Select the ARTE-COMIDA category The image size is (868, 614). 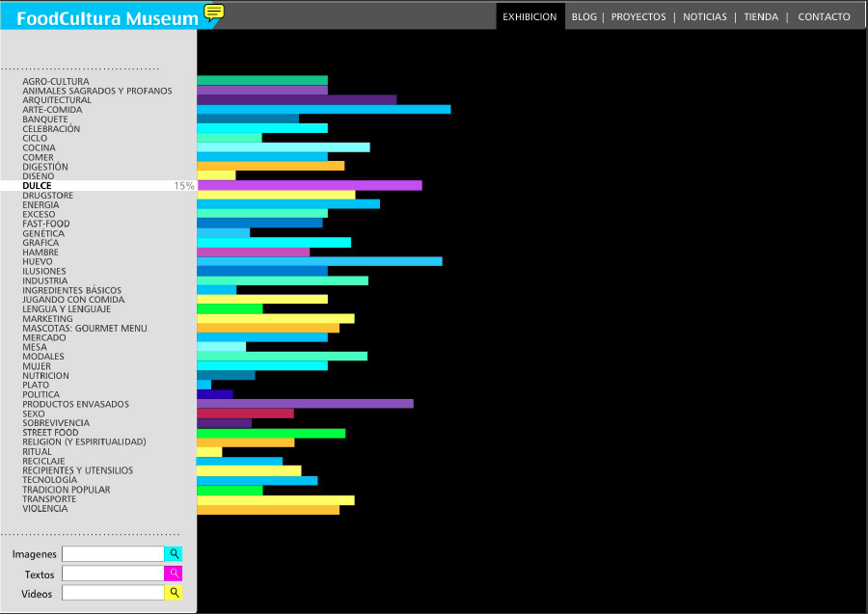[52, 110]
